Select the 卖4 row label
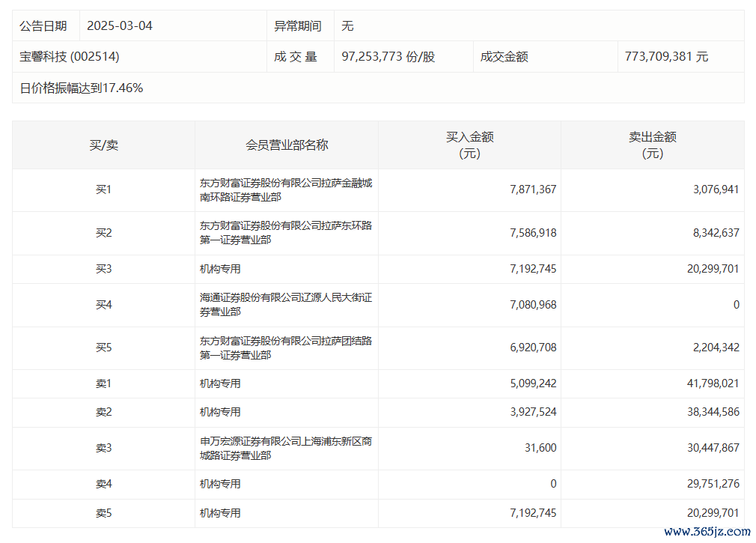This screenshot has width=756, height=543. [103, 484]
